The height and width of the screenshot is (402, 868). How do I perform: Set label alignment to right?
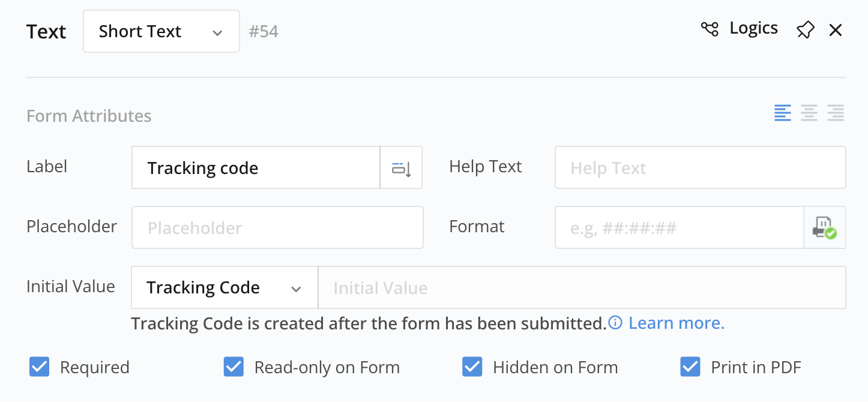[836, 113]
